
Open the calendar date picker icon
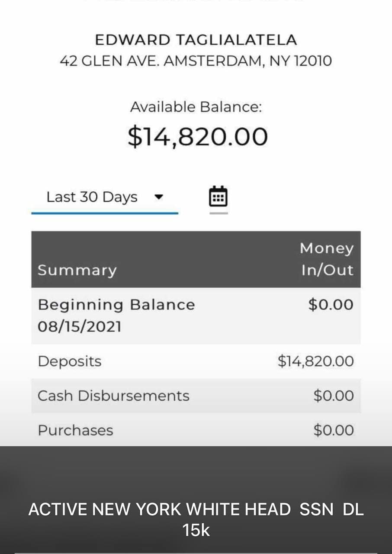218,197
